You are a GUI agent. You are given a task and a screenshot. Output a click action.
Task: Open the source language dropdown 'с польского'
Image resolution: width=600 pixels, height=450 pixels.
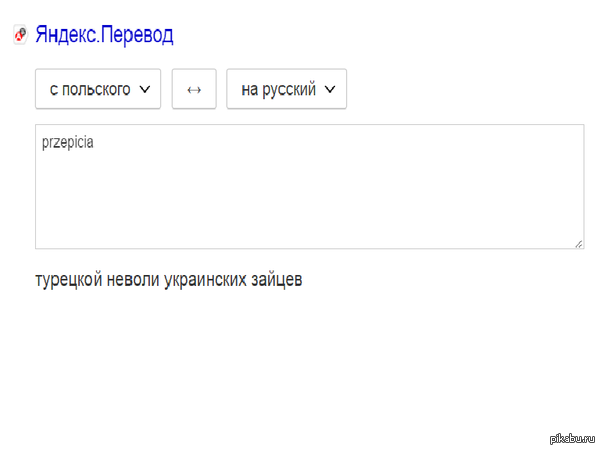98,89
